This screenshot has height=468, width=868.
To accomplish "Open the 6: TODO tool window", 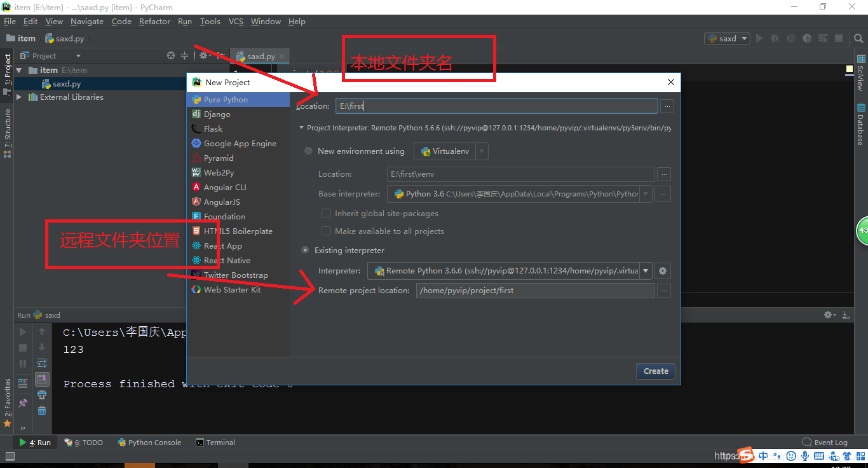I will click(84, 443).
